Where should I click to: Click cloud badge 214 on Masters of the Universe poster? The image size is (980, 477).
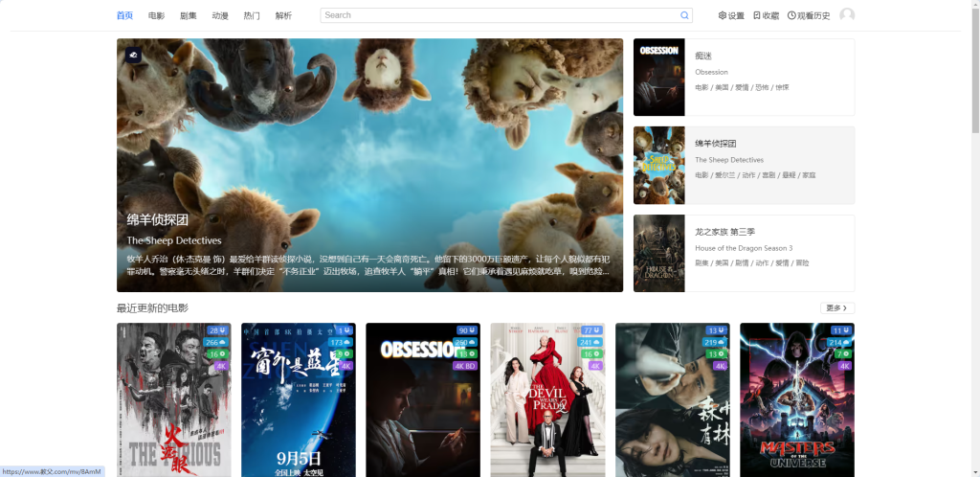pyautogui.click(x=839, y=343)
